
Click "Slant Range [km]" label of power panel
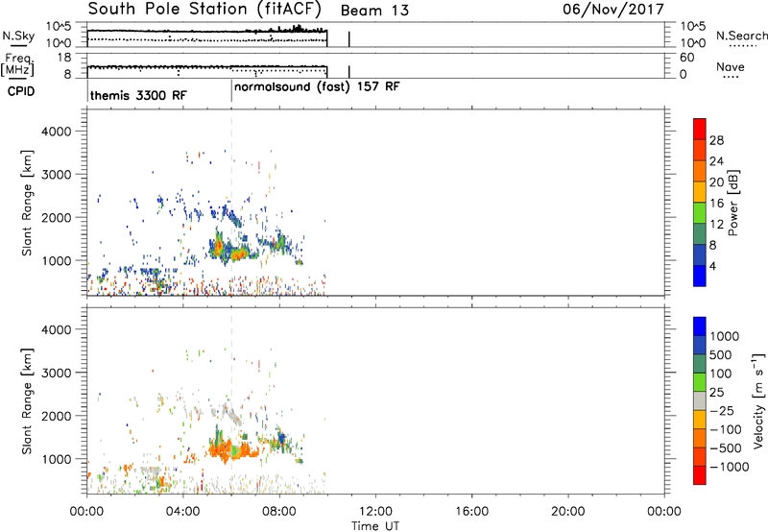[27, 203]
